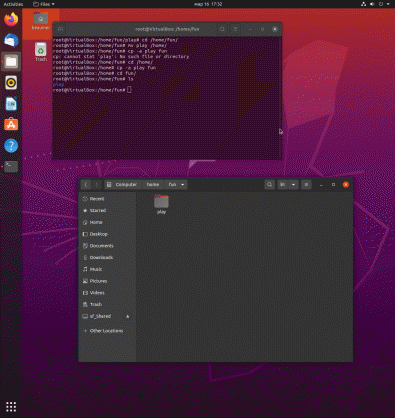Open the Files app from the dock

pyautogui.click(x=11, y=62)
